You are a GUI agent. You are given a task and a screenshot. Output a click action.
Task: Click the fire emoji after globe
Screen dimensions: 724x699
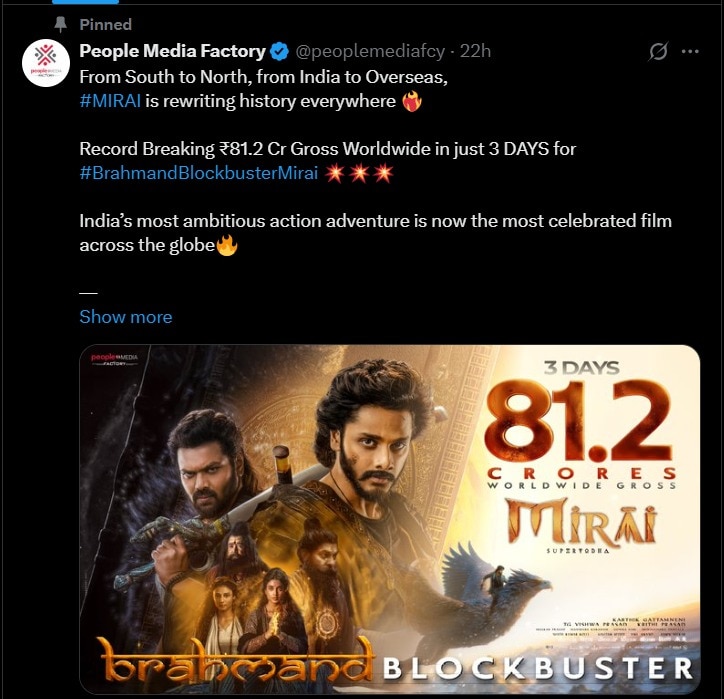tap(227, 245)
